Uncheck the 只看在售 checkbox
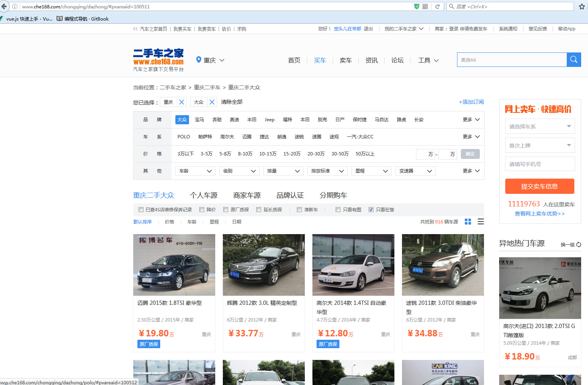The width and height of the screenshot is (588, 385). 371,209
